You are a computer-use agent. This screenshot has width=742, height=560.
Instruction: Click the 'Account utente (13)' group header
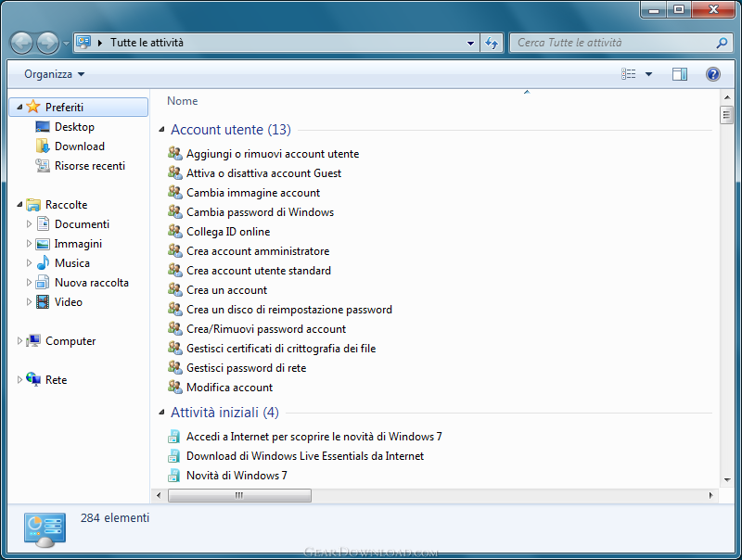coord(230,130)
